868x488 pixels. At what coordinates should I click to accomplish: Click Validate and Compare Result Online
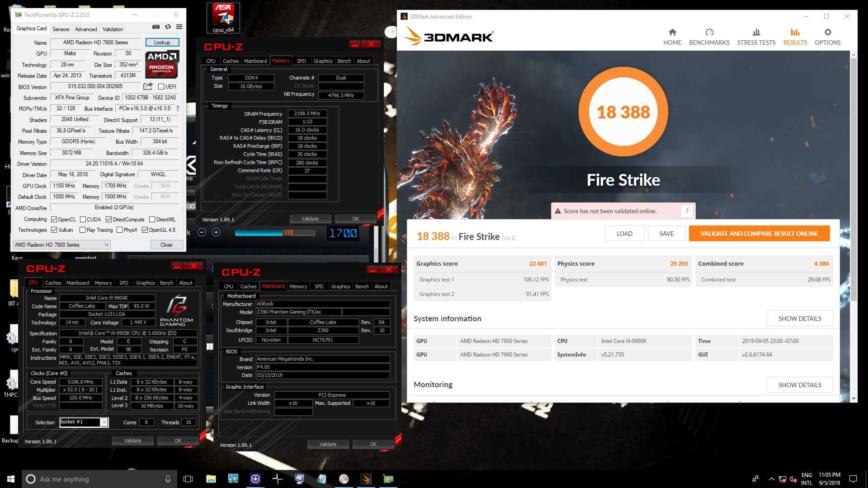759,234
